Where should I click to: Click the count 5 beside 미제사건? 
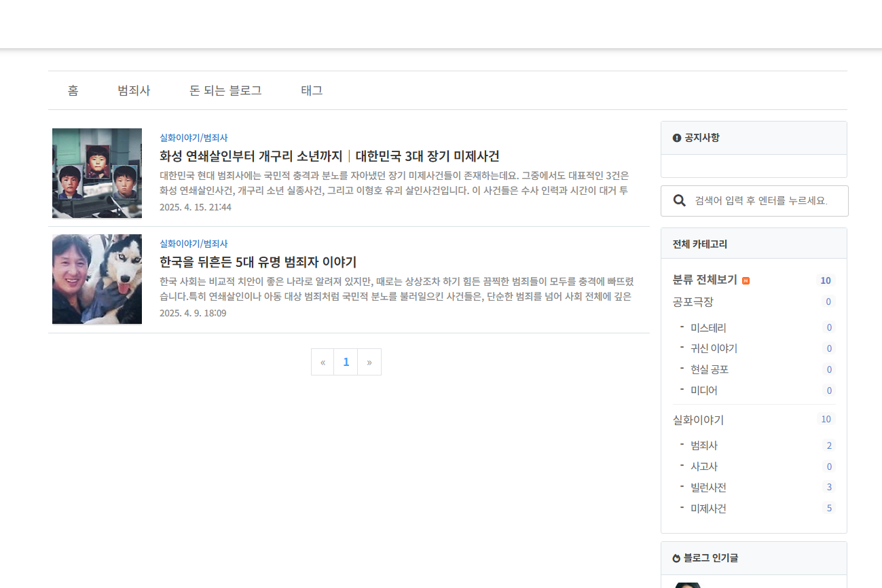tap(828, 509)
